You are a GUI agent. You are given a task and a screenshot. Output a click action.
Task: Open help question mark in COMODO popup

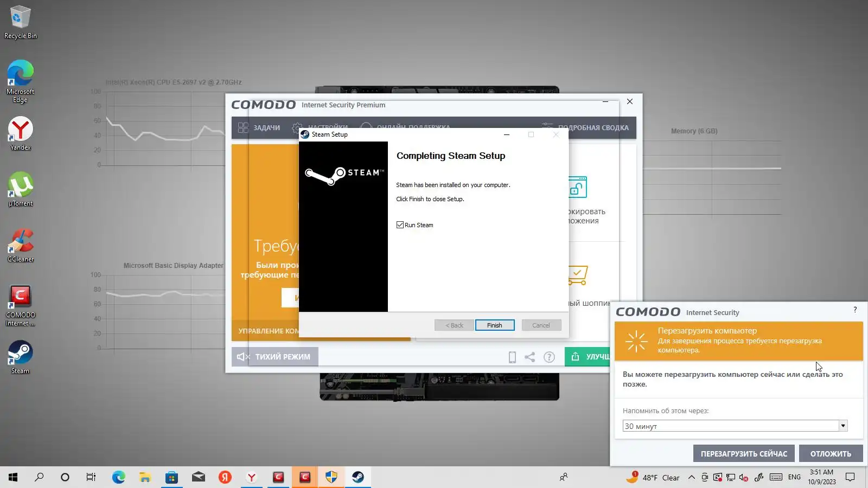pyautogui.click(x=855, y=310)
